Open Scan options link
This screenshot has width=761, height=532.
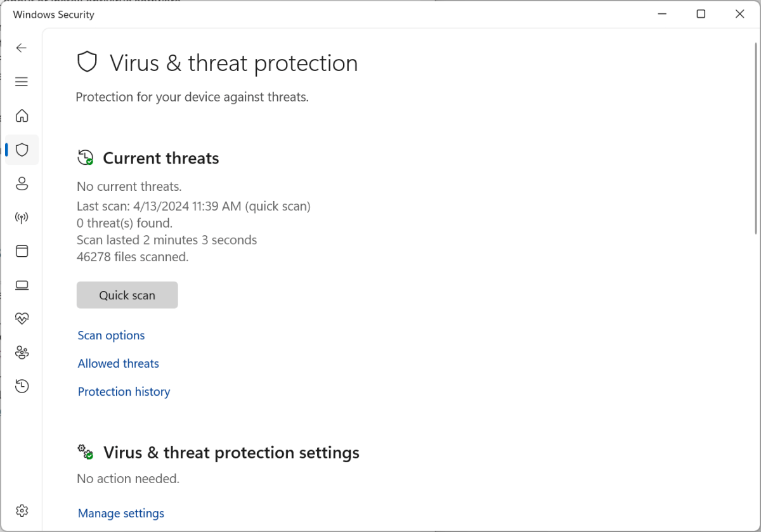(111, 335)
